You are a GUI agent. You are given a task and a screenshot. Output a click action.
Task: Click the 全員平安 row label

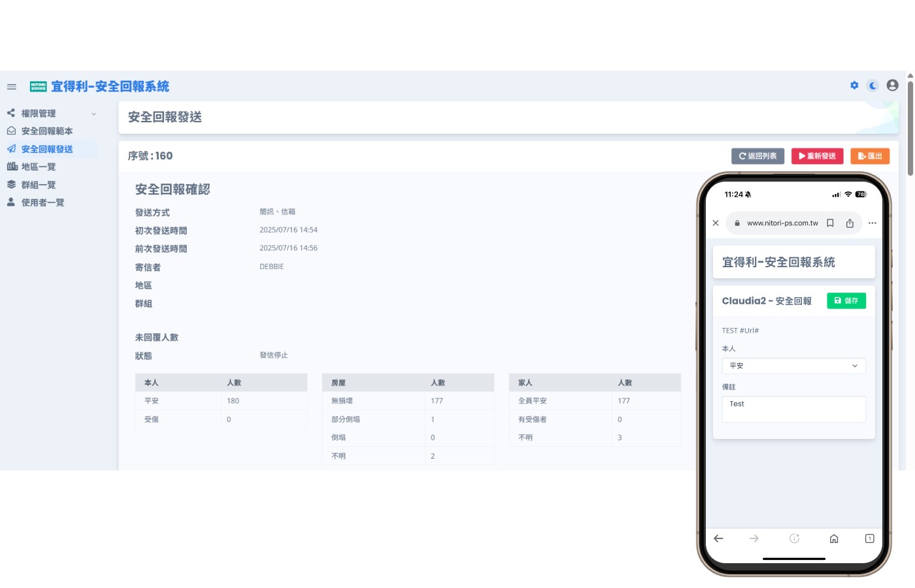tap(533, 401)
